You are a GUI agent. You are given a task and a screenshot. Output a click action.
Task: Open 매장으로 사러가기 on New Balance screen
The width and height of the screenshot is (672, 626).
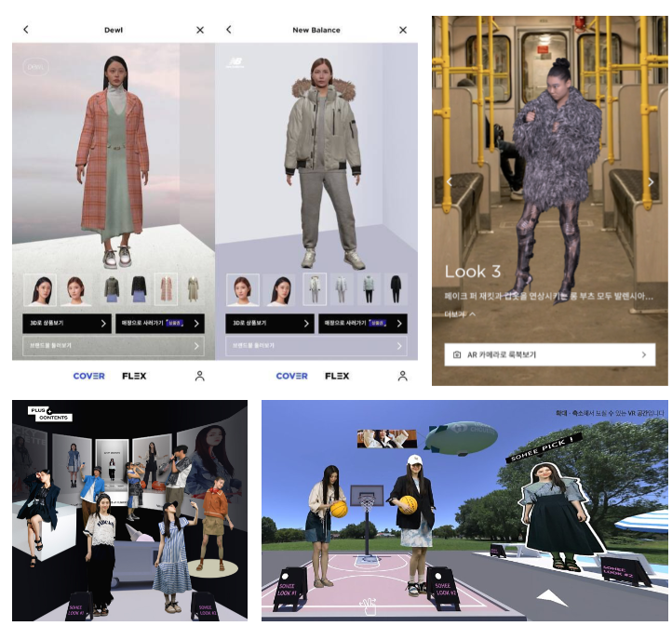[363, 324]
